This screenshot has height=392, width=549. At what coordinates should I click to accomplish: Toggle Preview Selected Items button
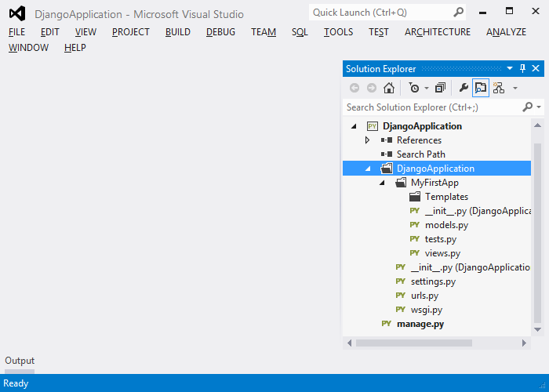[480, 88]
